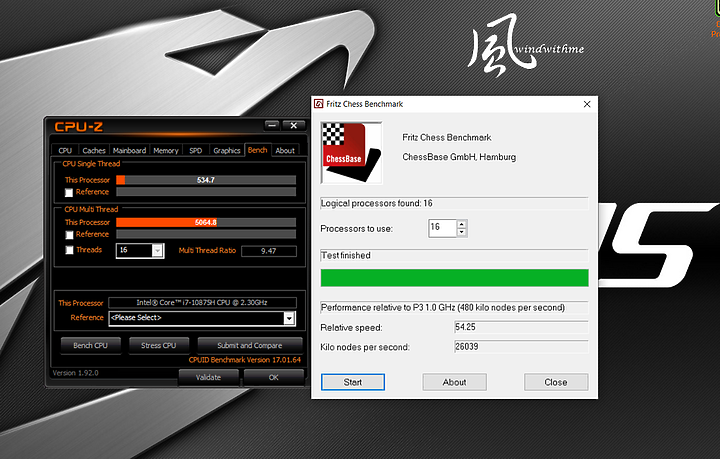Expand the Threads count dropdown

coord(158,251)
